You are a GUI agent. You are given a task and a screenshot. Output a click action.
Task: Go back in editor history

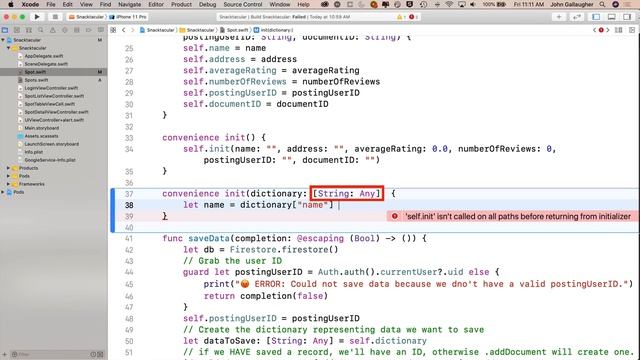click(x=124, y=30)
